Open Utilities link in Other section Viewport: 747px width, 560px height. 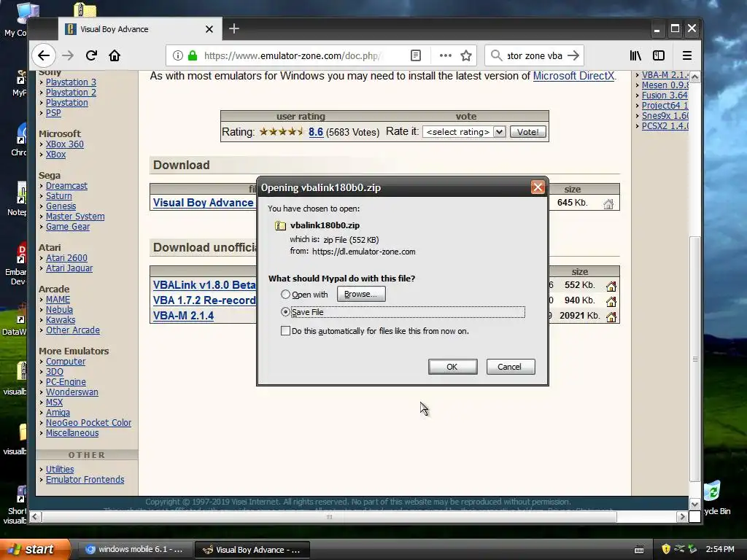(x=60, y=469)
